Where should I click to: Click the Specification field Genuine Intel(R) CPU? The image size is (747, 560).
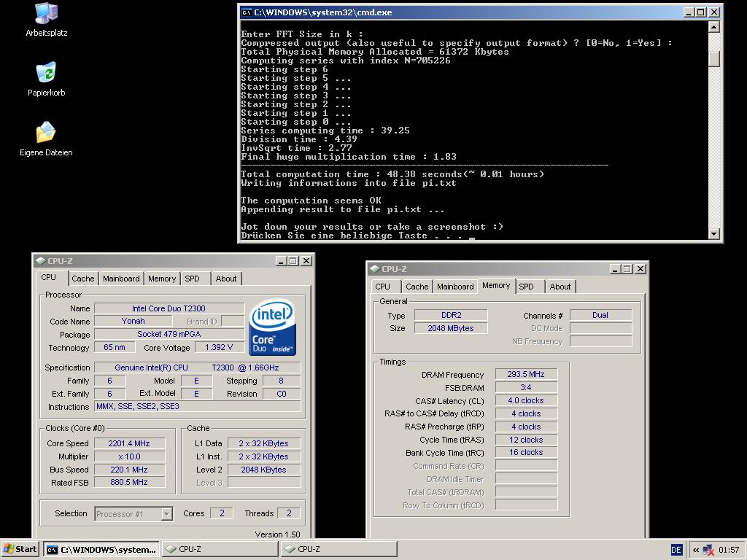pos(197,367)
